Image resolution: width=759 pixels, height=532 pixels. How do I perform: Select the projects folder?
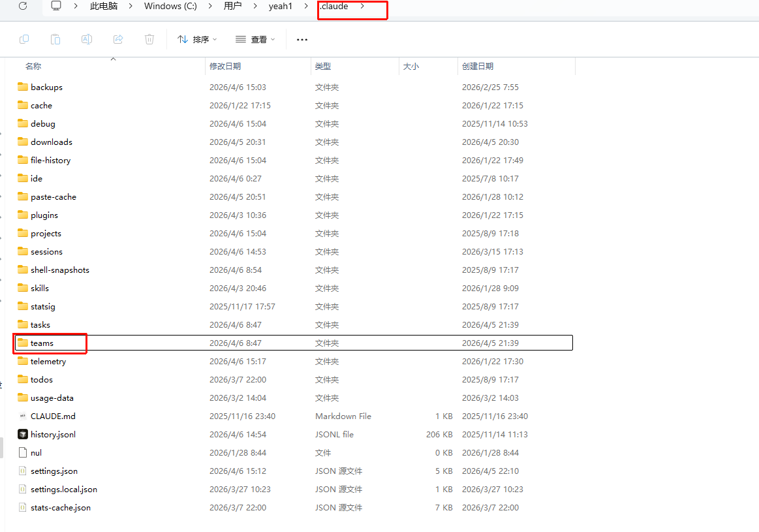pos(46,233)
